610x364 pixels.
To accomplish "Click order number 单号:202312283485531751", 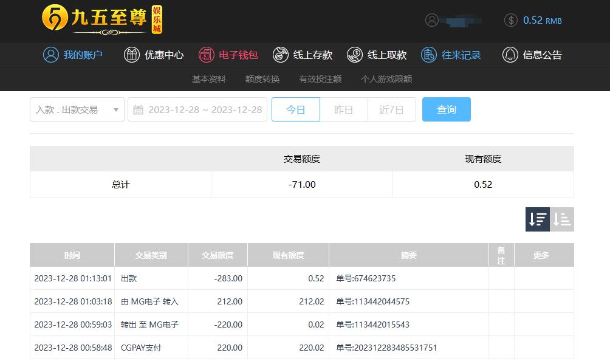I will pyautogui.click(x=386, y=348).
